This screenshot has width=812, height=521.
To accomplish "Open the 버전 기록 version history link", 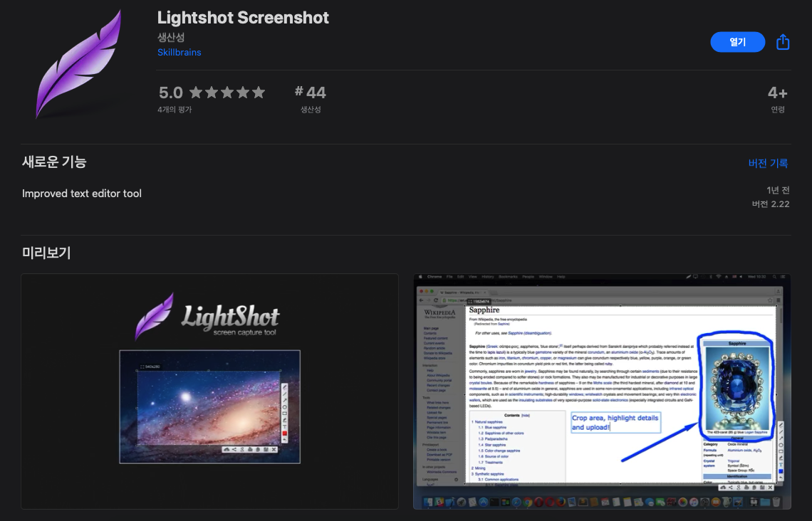I will (x=768, y=163).
